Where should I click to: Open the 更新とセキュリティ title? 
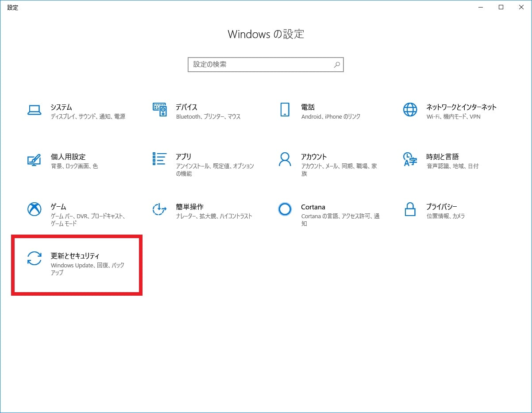pyautogui.click(x=75, y=256)
